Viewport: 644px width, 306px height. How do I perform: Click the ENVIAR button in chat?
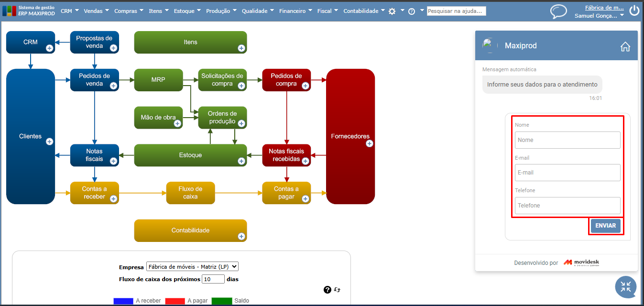pos(605,226)
